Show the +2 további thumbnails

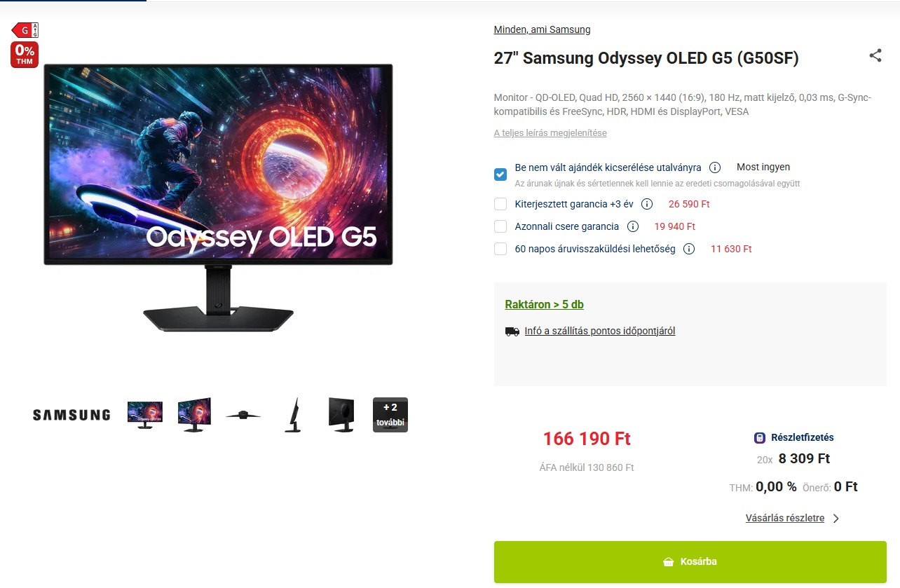390,415
